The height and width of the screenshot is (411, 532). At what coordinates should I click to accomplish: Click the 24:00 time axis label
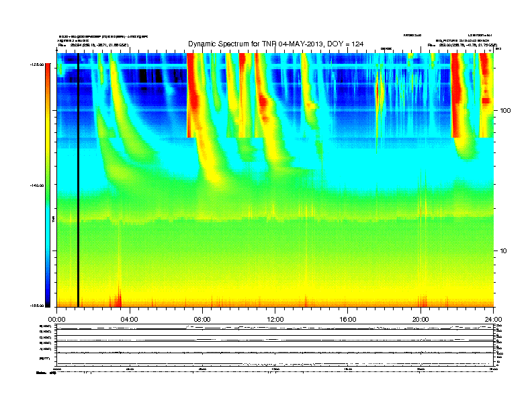click(x=493, y=320)
